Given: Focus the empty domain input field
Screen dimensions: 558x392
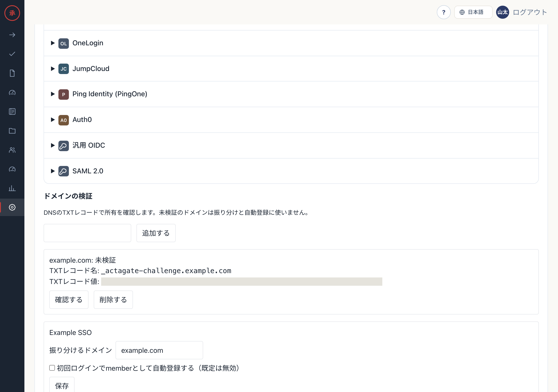Looking at the screenshot, I should pyautogui.click(x=87, y=233).
